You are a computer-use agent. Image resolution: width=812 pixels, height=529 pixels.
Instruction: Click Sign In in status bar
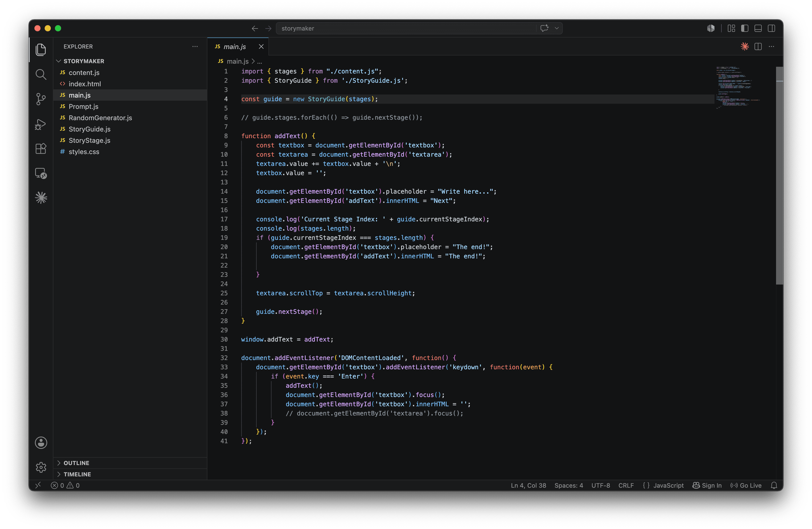click(x=707, y=485)
